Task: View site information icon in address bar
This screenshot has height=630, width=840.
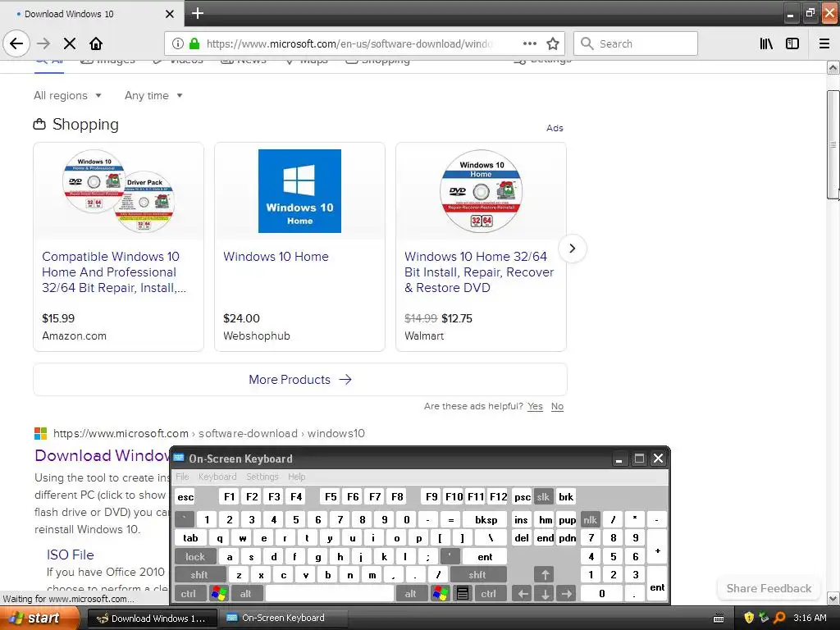Action: (x=178, y=43)
